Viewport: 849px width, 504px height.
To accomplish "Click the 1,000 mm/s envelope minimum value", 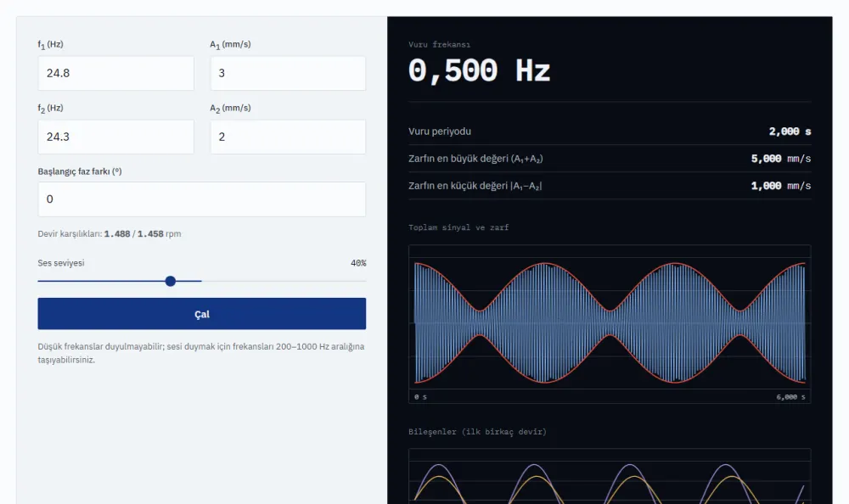I will [781, 186].
